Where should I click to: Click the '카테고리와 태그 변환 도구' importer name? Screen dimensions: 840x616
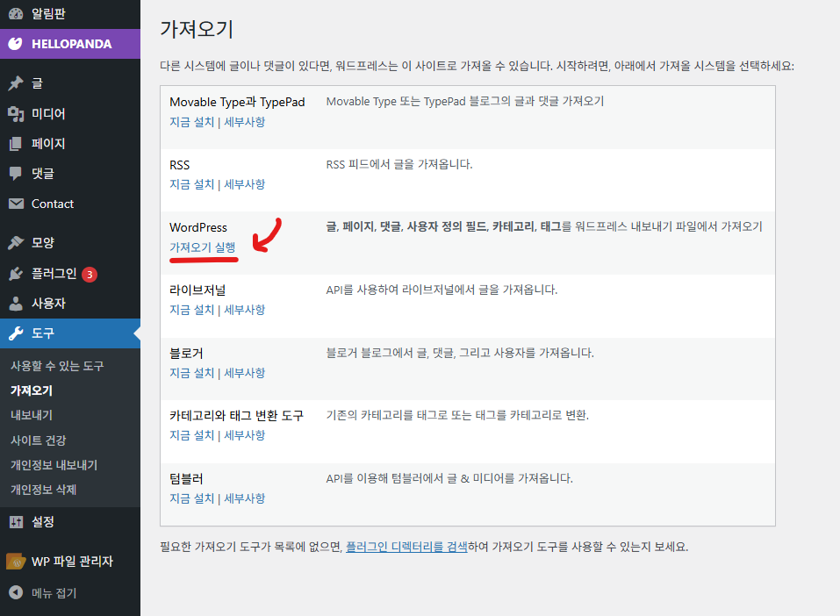[x=236, y=415]
